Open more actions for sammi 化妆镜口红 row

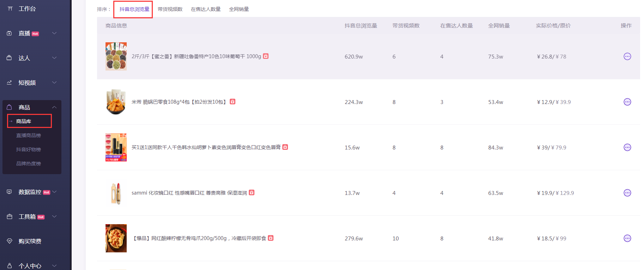pos(627,193)
